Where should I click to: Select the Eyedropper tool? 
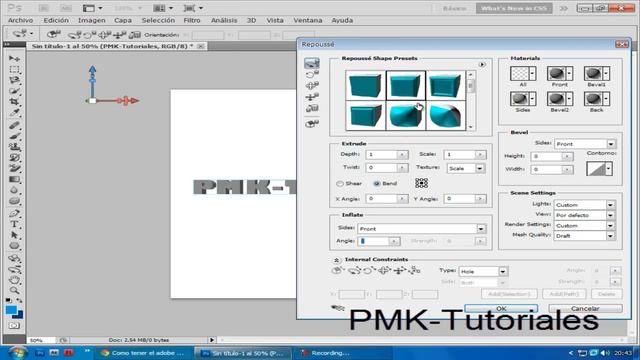click(14, 113)
